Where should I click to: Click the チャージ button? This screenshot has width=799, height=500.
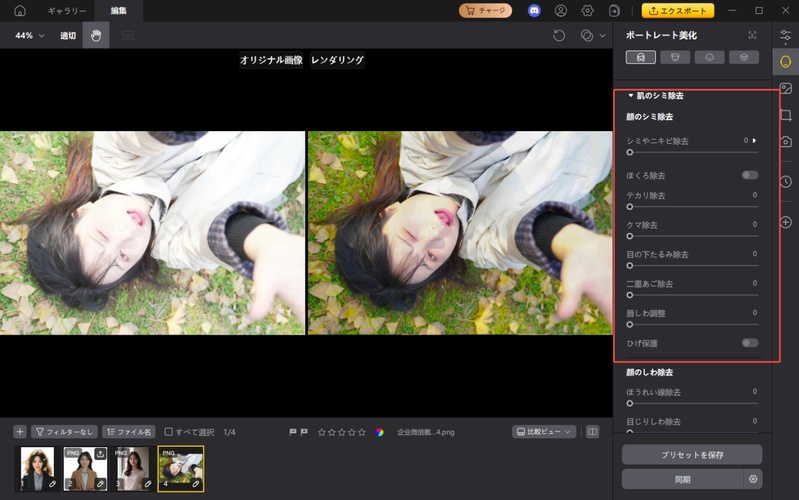coord(485,10)
